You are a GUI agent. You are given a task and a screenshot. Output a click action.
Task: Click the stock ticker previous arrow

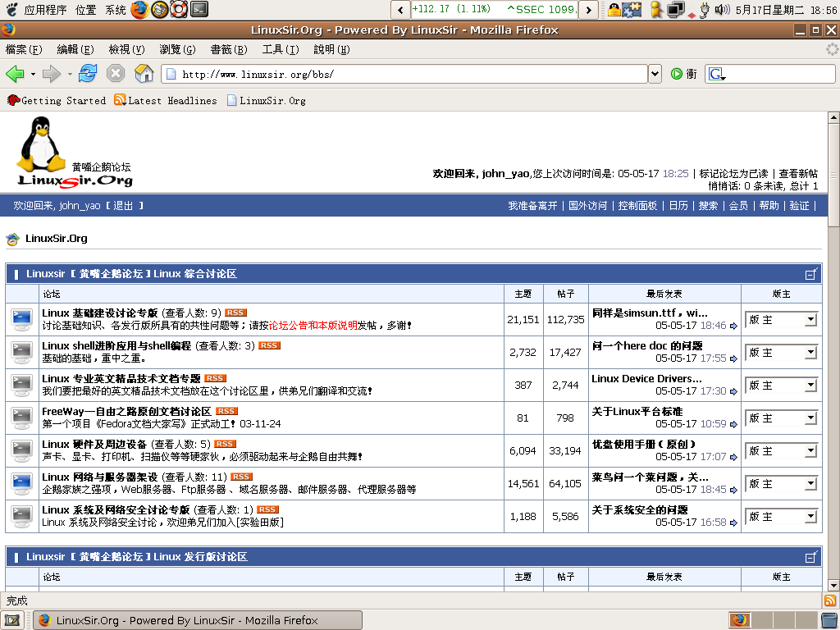pos(400,10)
